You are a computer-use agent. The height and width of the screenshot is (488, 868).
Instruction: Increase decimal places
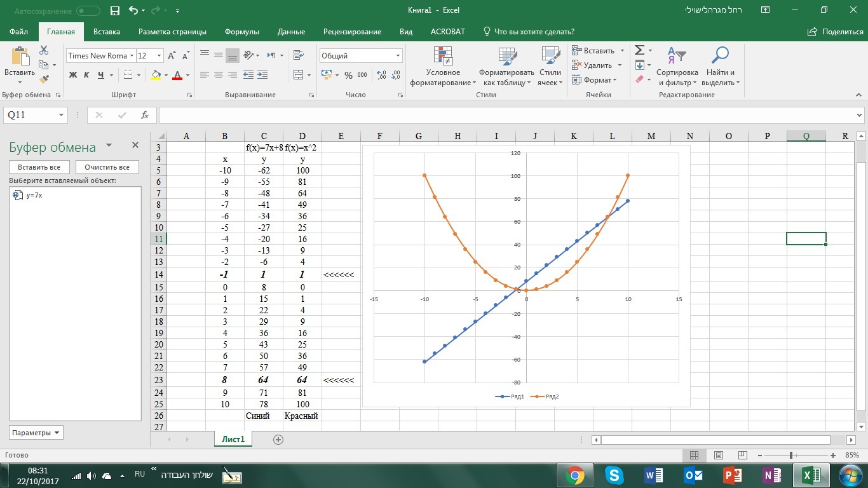click(x=381, y=75)
